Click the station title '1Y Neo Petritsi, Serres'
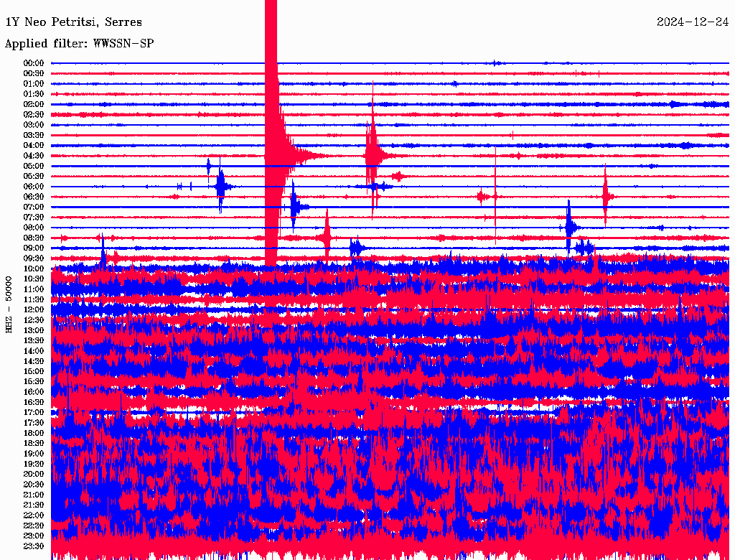 pyautogui.click(x=74, y=22)
